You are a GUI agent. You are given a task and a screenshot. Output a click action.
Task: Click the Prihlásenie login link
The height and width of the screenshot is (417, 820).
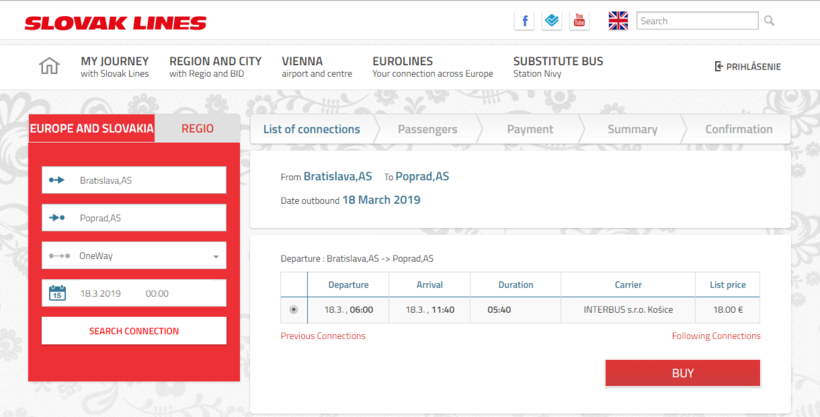[x=747, y=67]
